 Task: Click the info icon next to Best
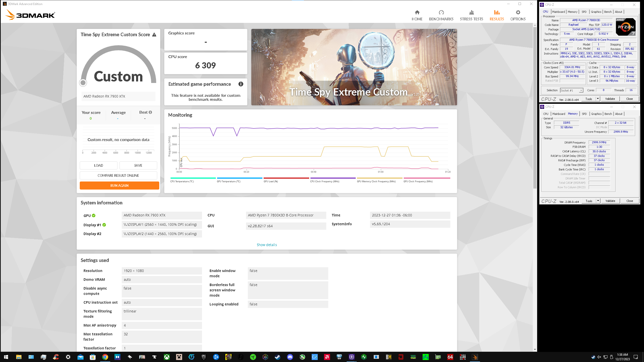150,112
